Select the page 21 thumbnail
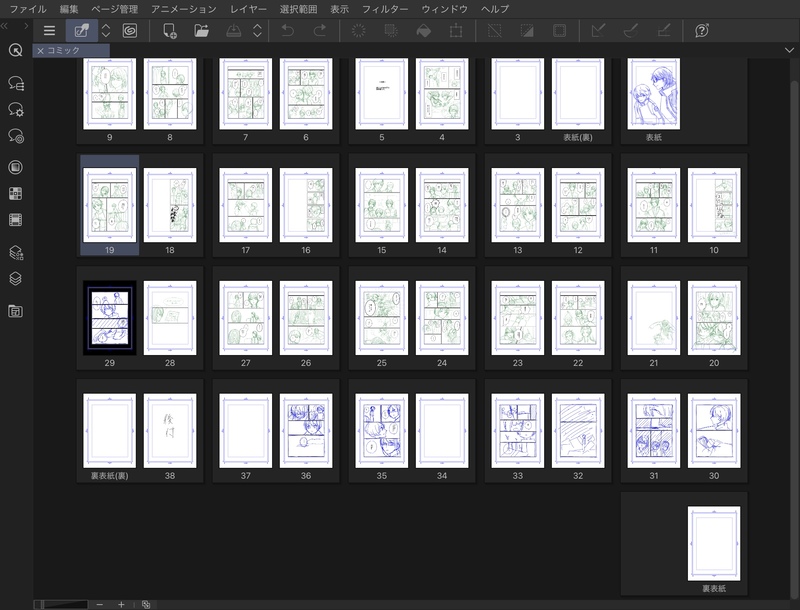This screenshot has width=800, height=610. coord(654,318)
